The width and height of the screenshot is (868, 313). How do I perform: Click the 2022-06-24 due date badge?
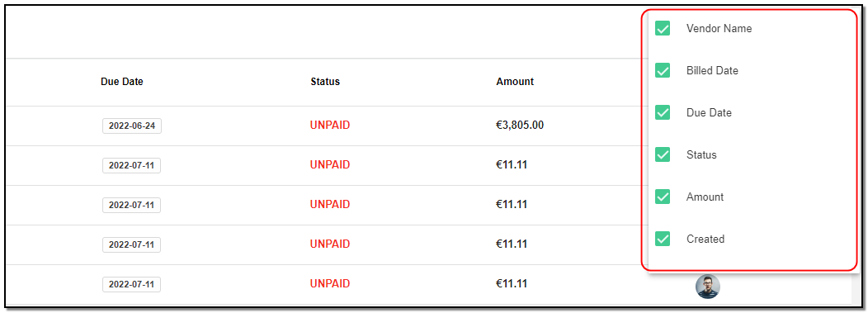coord(132,126)
